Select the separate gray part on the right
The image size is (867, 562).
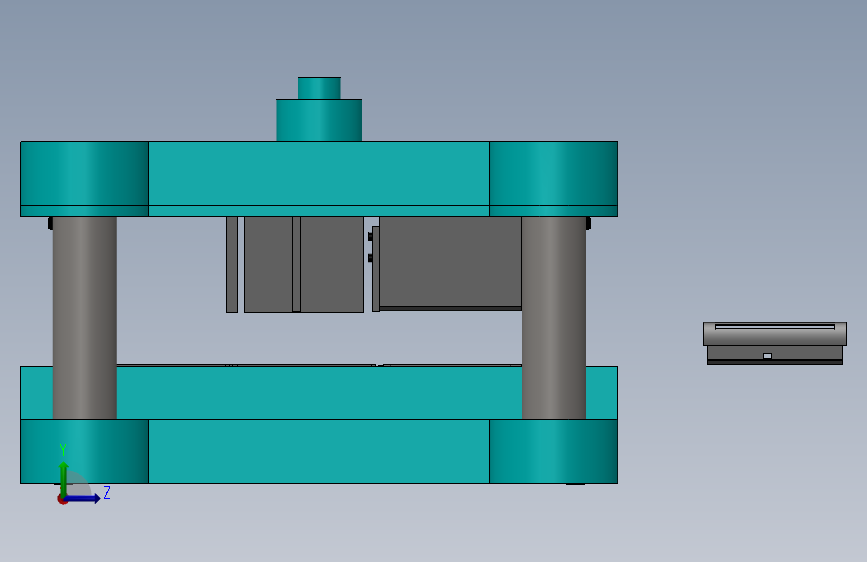click(775, 343)
